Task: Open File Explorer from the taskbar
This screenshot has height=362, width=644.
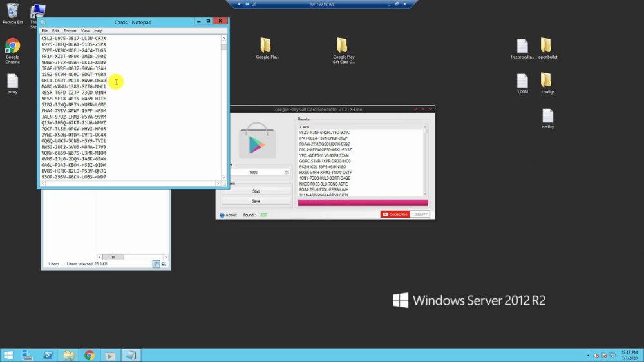Action: click(69, 356)
